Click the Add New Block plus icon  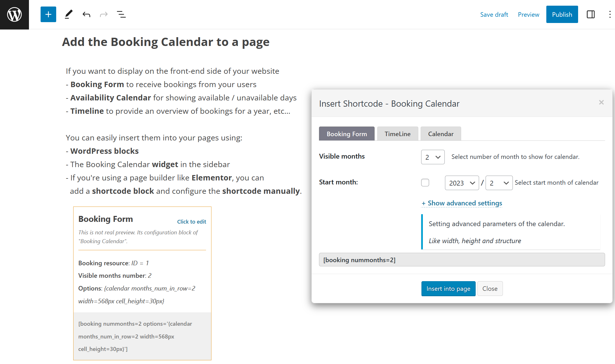(48, 14)
